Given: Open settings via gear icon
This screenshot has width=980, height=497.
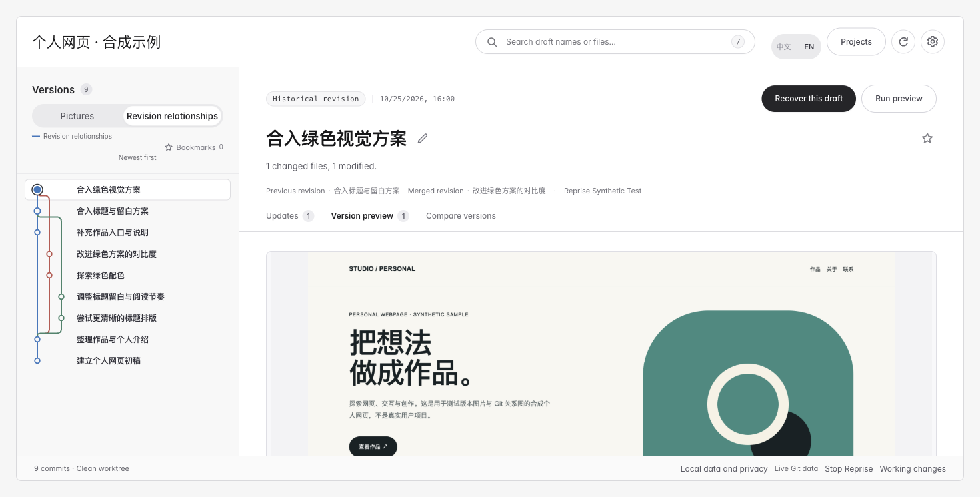Looking at the screenshot, I should coord(933,41).
